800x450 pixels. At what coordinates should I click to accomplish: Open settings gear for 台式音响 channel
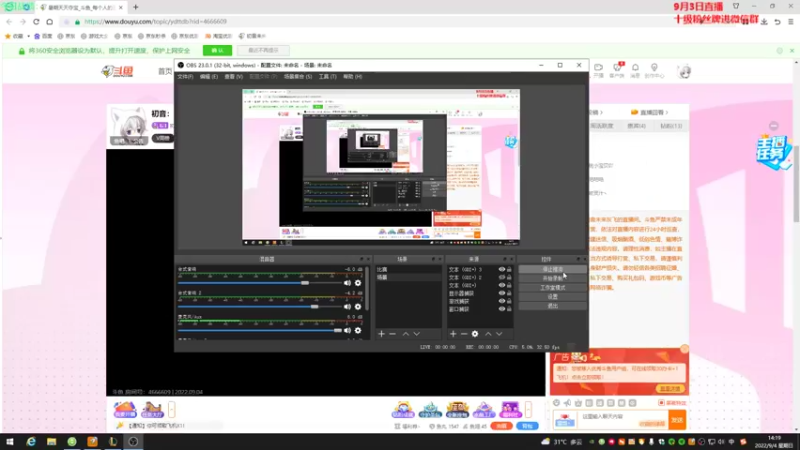[x=358, y=283]
